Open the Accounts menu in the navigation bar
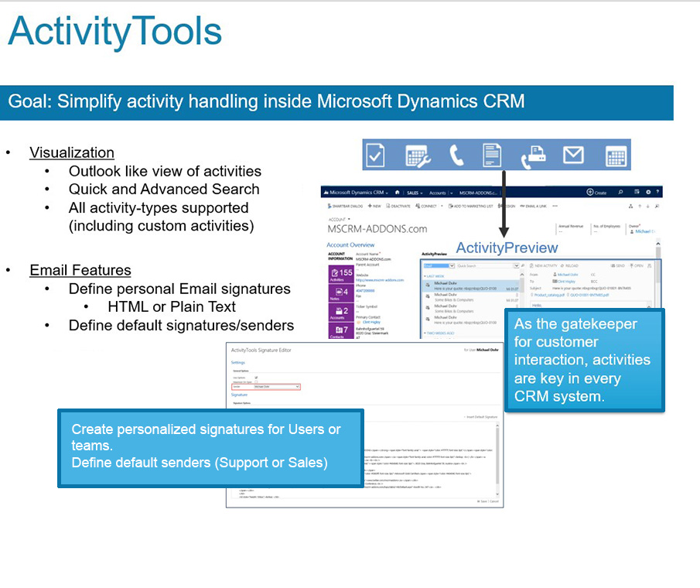700x588 pixels. 439,192
